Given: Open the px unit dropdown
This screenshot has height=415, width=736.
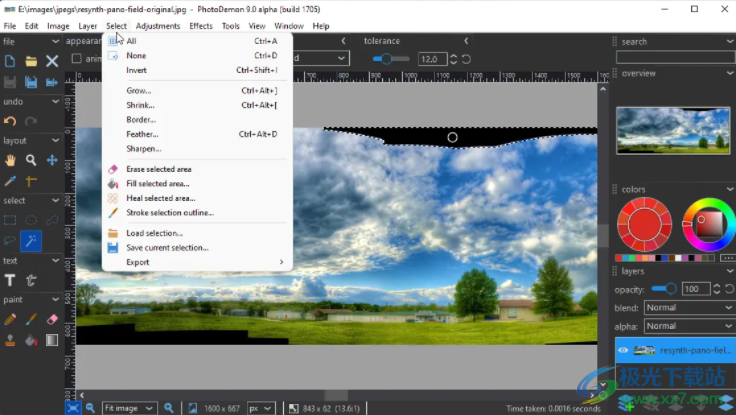Looking at the screenshot, I should coord(261,408).
